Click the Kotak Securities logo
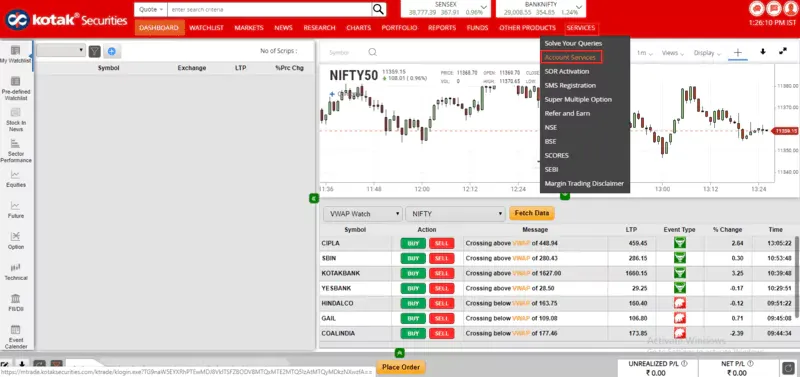The image size is (800, 377). point(65,20)
